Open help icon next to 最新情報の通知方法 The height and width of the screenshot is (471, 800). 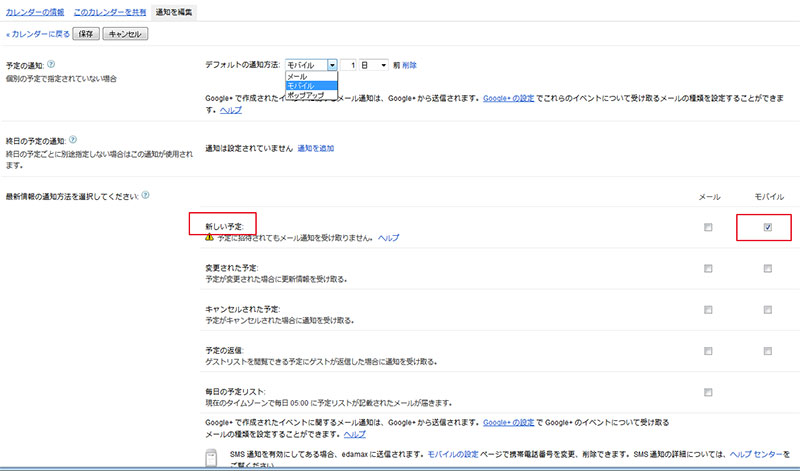click(x=145, y=195)
